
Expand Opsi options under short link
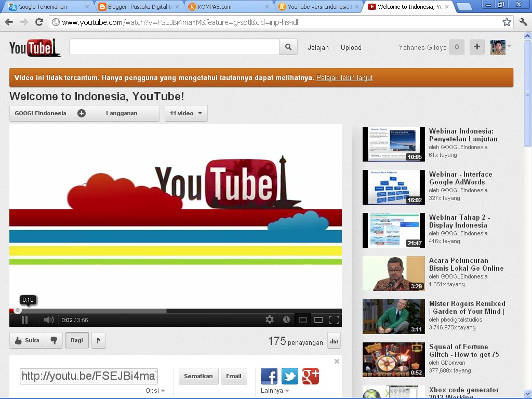[x=155, y=391]
